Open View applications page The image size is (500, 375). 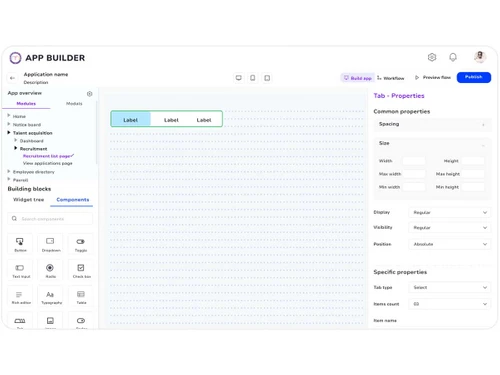coord(47,163)
